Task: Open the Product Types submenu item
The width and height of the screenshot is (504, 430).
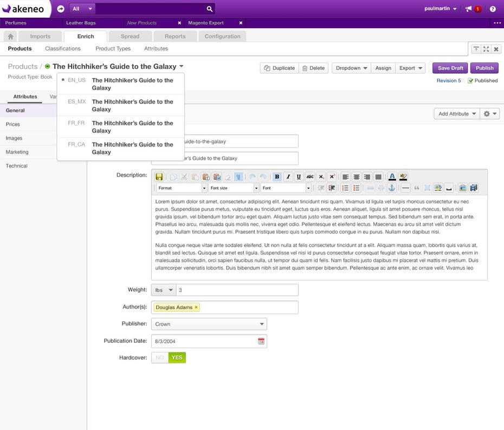Action: [x=113, y=49]
